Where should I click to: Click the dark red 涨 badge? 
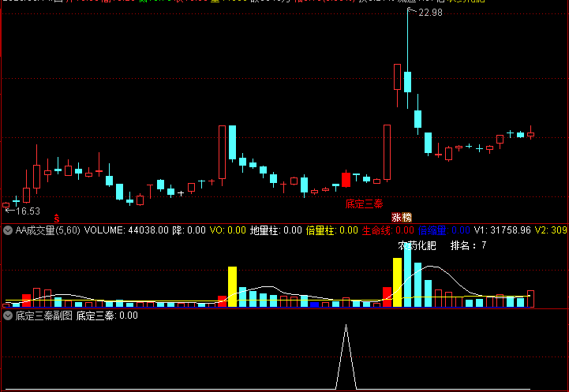[x=396, y=218]
